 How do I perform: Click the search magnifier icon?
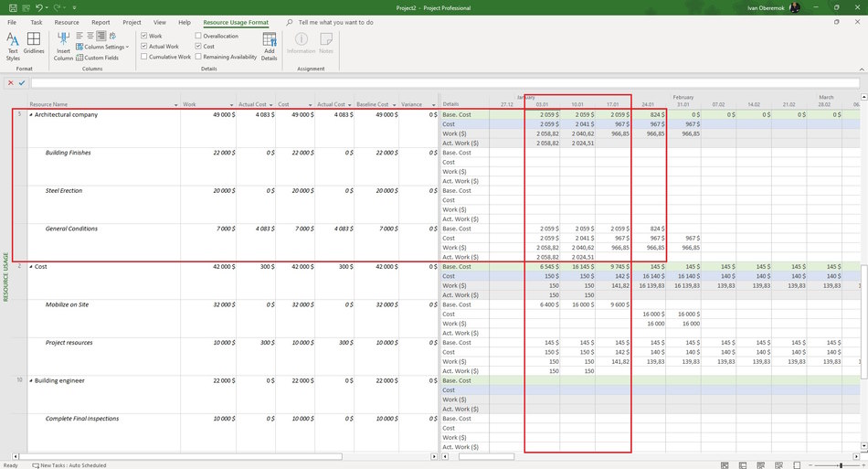coord(289,22)
